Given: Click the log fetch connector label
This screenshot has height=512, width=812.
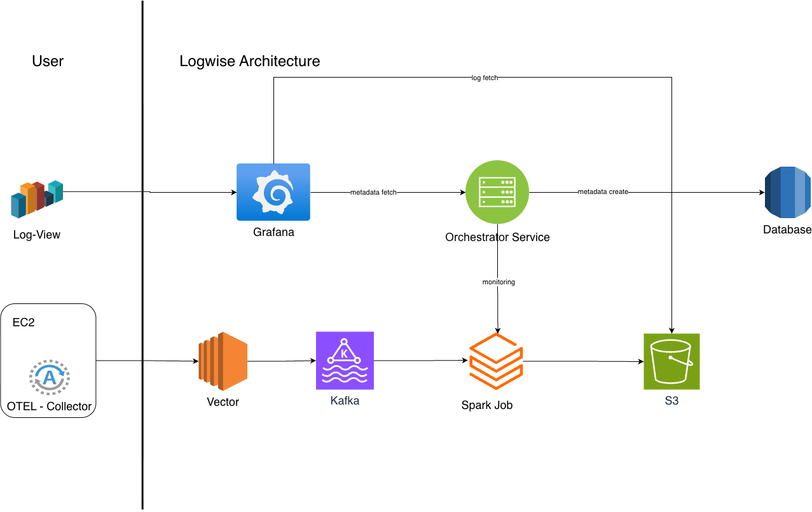Looking at the screenshot, I should click(x=484, y=78).
